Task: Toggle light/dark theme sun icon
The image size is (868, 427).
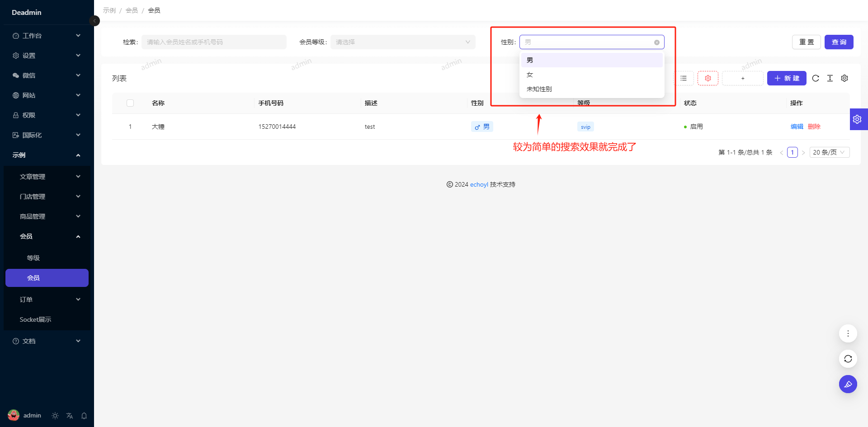Action: 55,416
